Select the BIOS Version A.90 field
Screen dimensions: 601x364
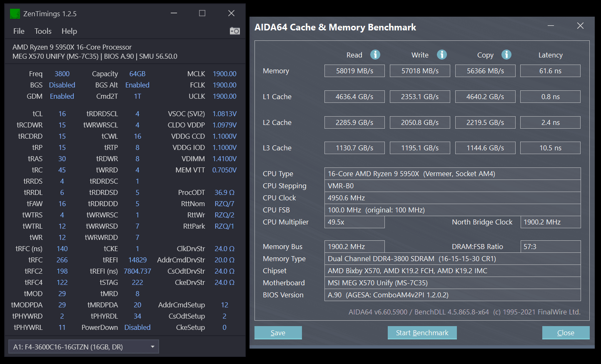pos(452,295)
